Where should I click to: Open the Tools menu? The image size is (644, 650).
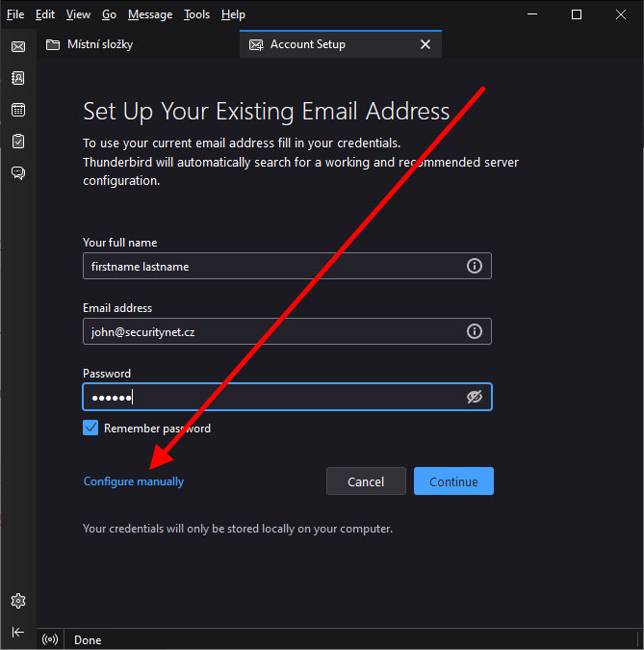point(196,14)
